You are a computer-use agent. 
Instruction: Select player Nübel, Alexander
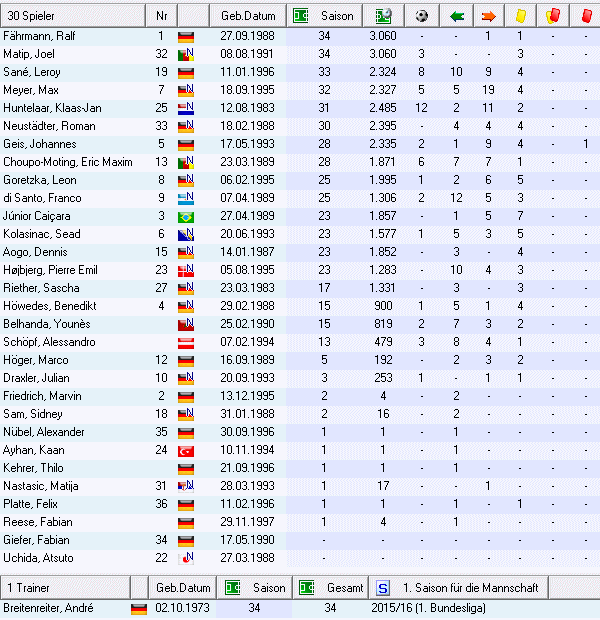[x=44, y=432]
